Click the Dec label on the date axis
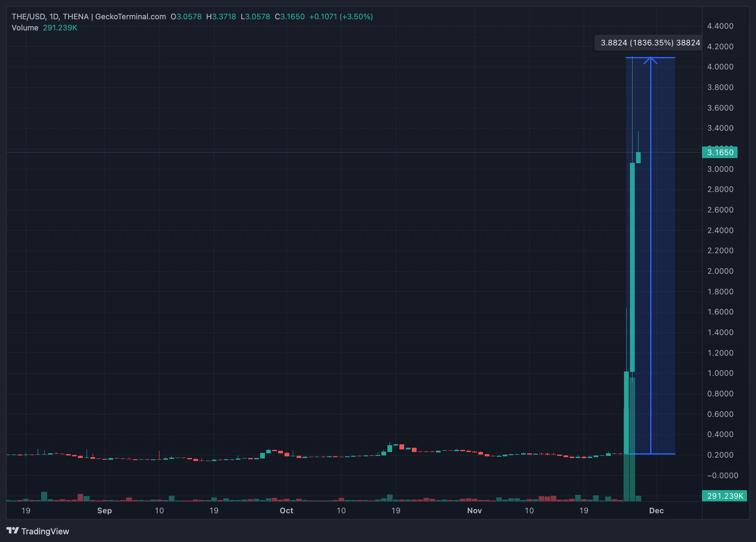This screenshot has height=542, width=756. click(657, 511)
